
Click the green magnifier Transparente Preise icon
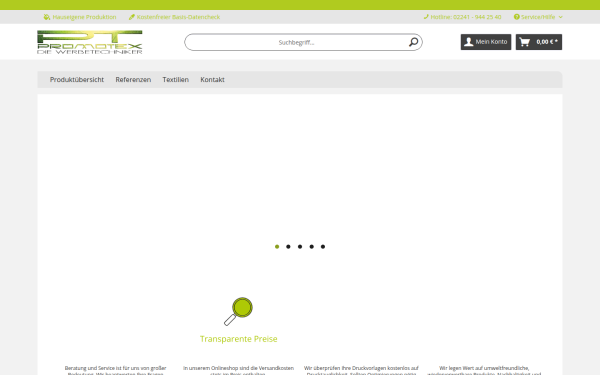(x=238, y=311)
